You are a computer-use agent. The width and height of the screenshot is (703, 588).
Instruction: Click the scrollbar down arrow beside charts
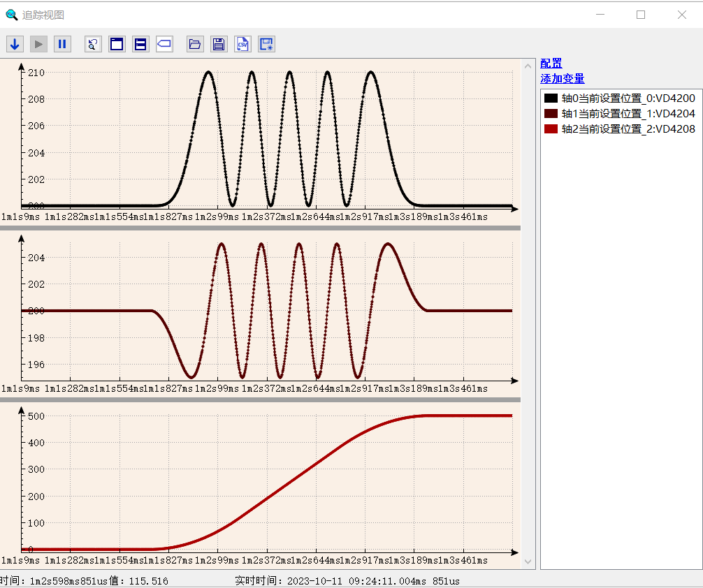(x=528, y=561)
